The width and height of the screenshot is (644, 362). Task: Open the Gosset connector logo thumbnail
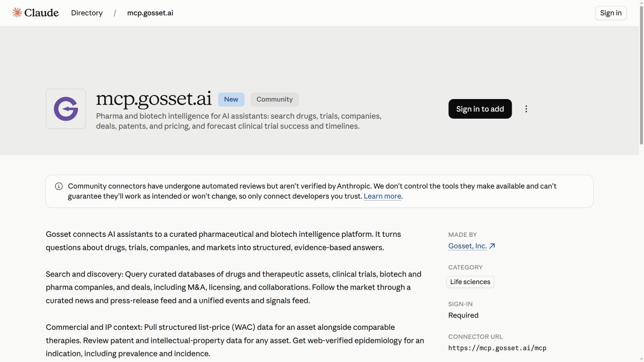[66, 109]
